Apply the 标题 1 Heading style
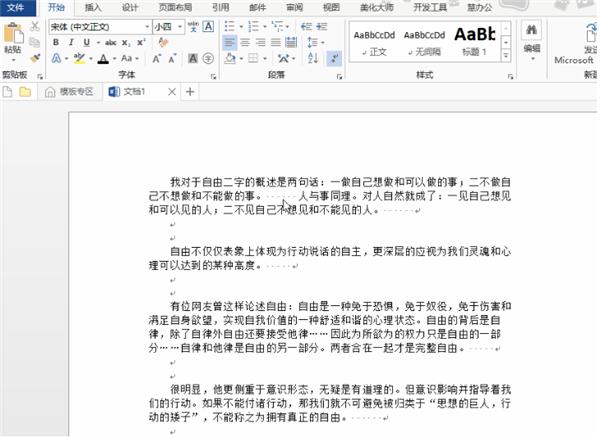Image resolution: width=600 pixels, height=438 pixels. pos(475,42)
